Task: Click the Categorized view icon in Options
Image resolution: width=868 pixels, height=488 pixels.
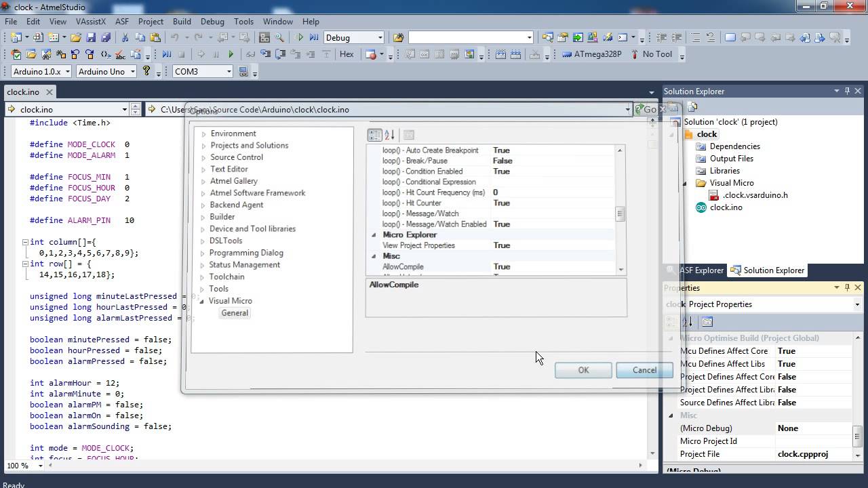Action: click(374, 135)
